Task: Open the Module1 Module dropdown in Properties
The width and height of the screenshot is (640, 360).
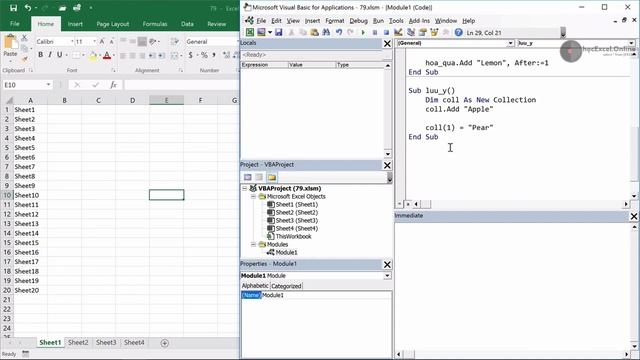Action: 387,276
